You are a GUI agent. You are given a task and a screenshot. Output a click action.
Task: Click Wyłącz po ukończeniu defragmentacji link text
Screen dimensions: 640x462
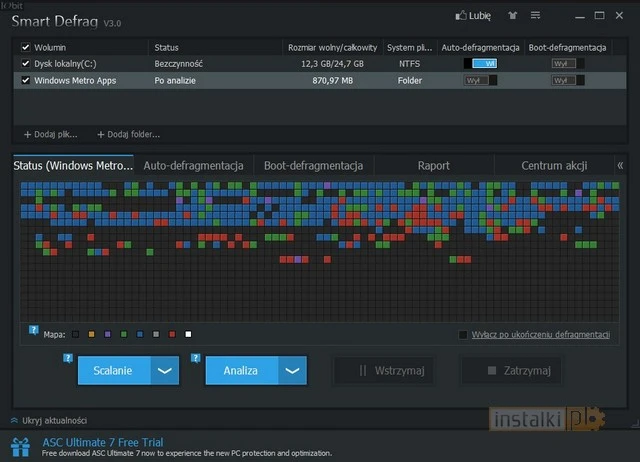(541, 335)
